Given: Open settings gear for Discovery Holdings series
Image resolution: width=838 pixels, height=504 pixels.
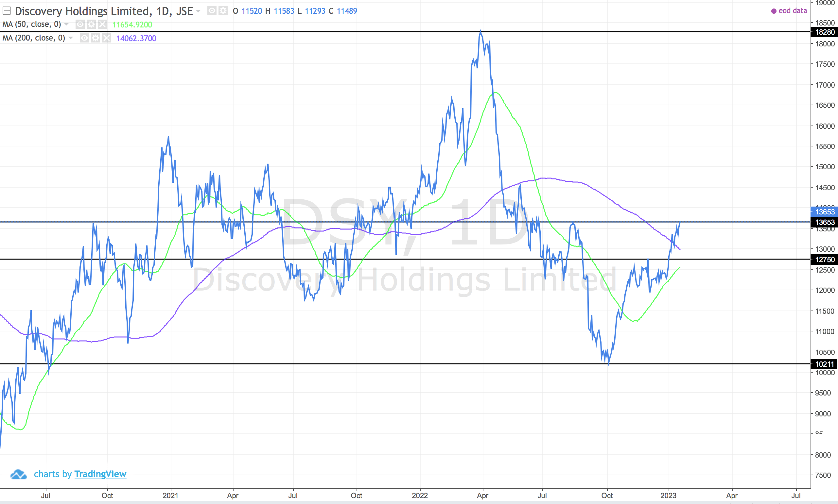Looking at the screenshot, I should [x=223, y=11].
